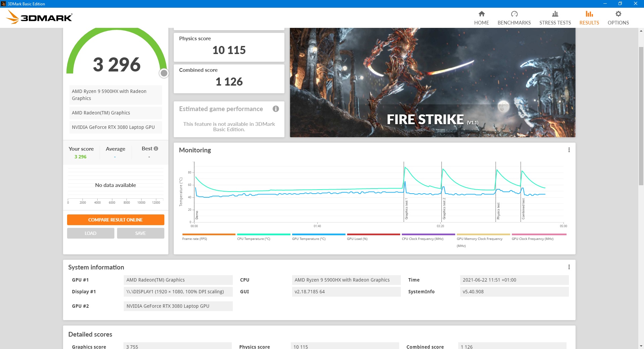Click the info icon next to Best
Image resolution: width=644 pixels, height=349 pixels.
[156, 148]
